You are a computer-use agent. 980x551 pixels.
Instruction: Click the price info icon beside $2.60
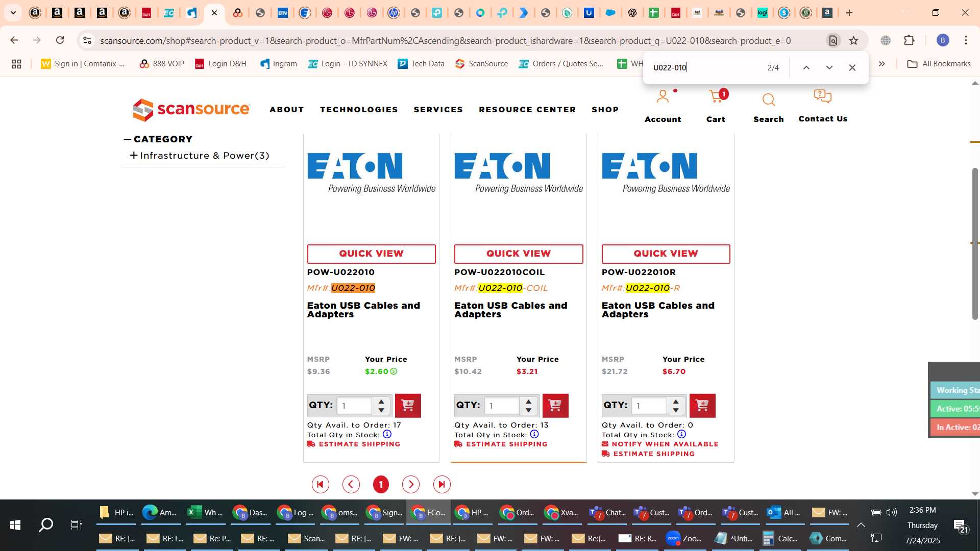pyautogui.click(x=394, y=371)
